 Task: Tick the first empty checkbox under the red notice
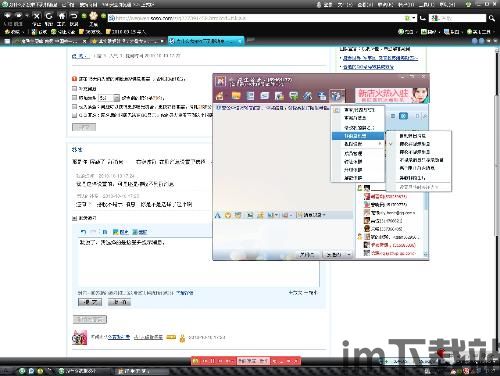74,89
